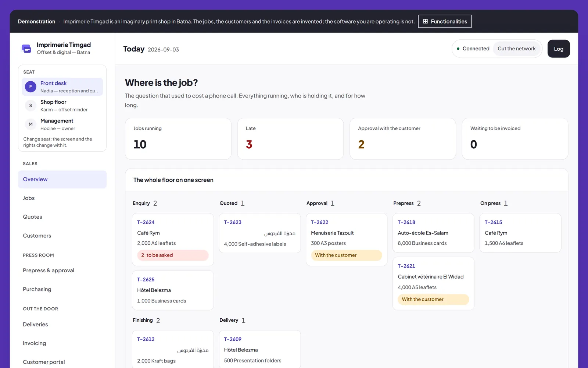Open job T-2621 Cabinet vétérinaire El Widad
The height and width of the screenshot is (368, 588).
(x=433, y=283)
